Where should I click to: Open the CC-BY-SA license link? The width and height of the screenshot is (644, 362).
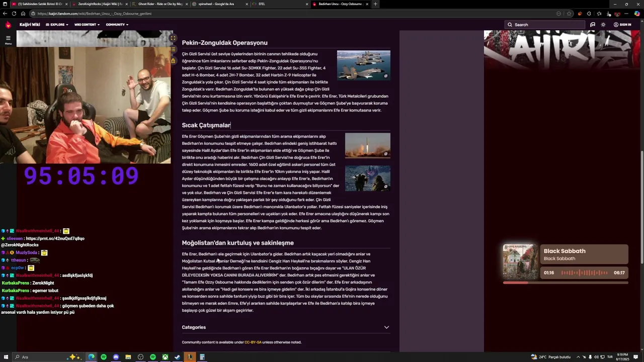[253, 342]
